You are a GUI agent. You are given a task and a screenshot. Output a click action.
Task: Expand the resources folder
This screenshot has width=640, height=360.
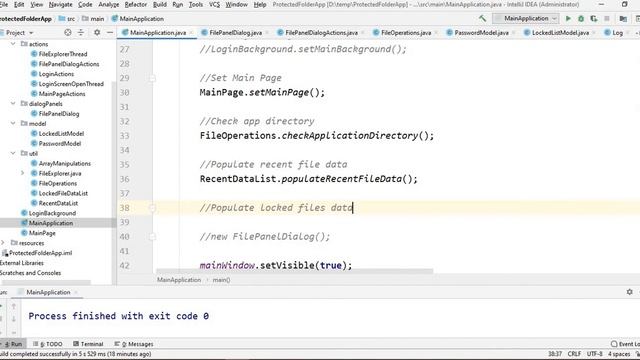3,243
